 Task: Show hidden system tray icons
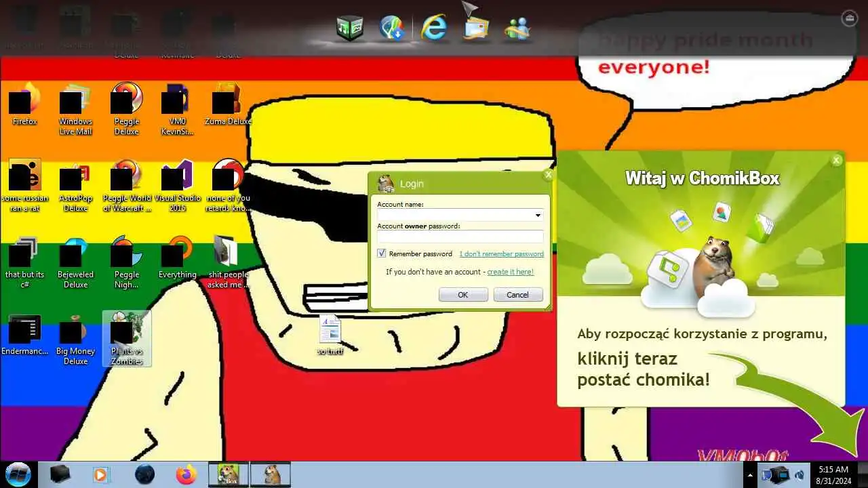tap(749, 474)
